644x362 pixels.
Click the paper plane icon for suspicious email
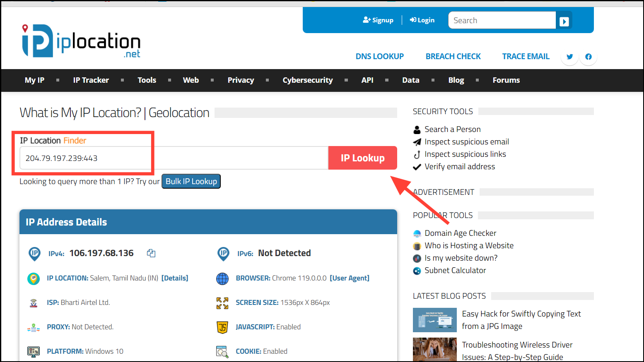click(417, 142)
